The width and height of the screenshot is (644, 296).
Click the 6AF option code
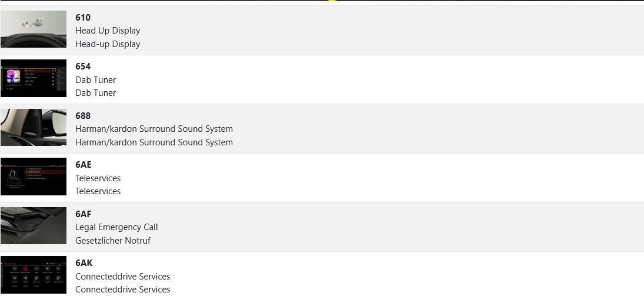pos(84,214)
